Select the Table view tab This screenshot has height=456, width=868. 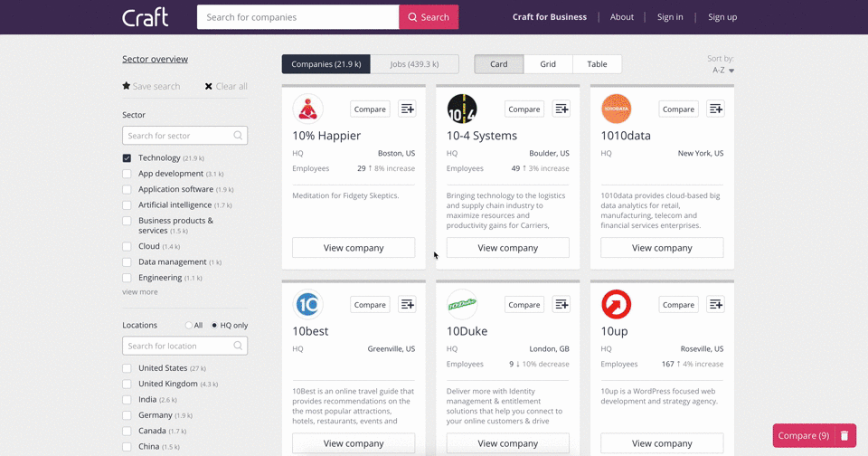[598, 64]
